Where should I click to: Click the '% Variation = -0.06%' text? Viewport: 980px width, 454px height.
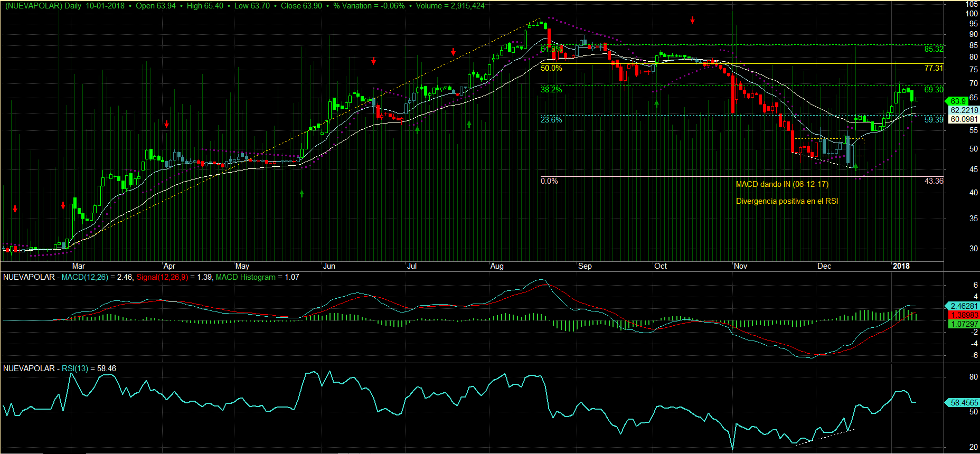(x=369, y=6)
